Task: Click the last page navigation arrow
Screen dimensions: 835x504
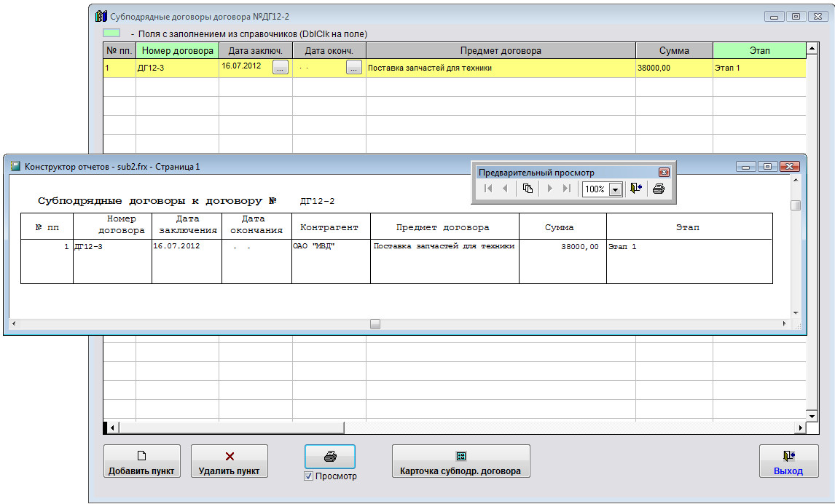Action: (x=566, y=189)
